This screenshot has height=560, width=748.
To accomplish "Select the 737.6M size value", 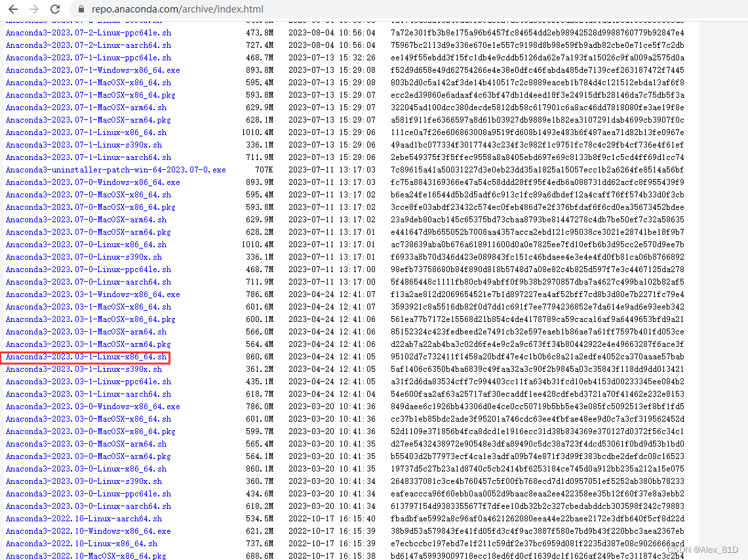I will coord(260,544).
